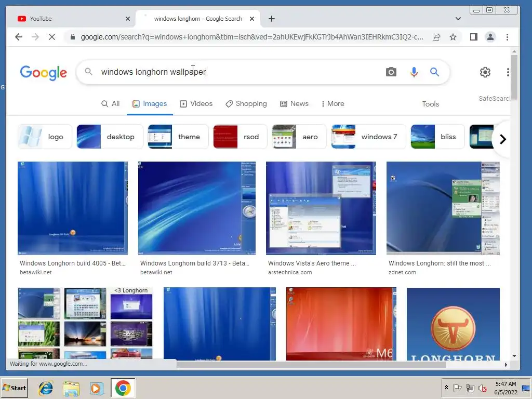Click the address bar URL

click(252, 37)
